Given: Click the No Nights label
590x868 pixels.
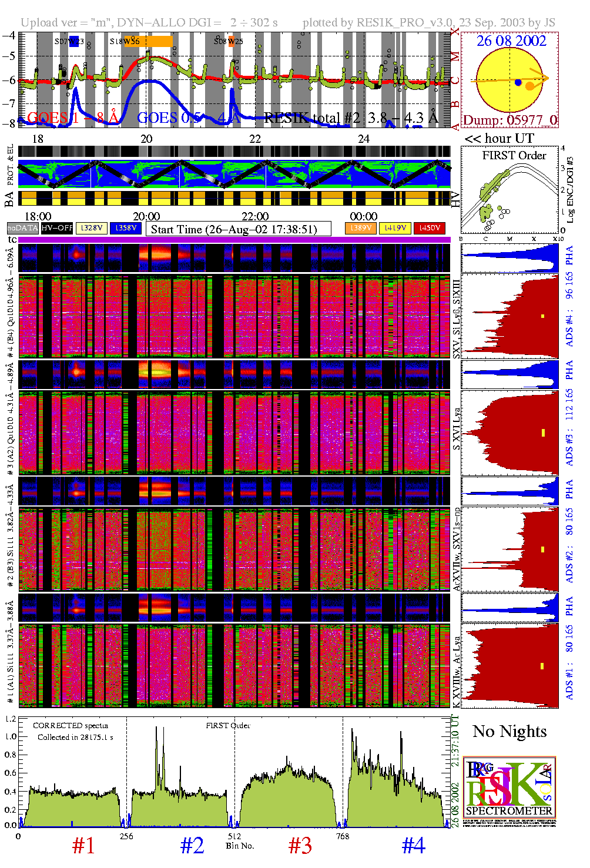Looking at the screenshot, I should tap(509, 732).
